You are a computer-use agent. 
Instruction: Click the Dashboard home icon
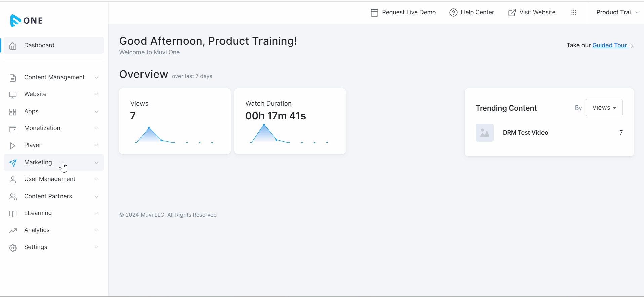coord(13,46)
